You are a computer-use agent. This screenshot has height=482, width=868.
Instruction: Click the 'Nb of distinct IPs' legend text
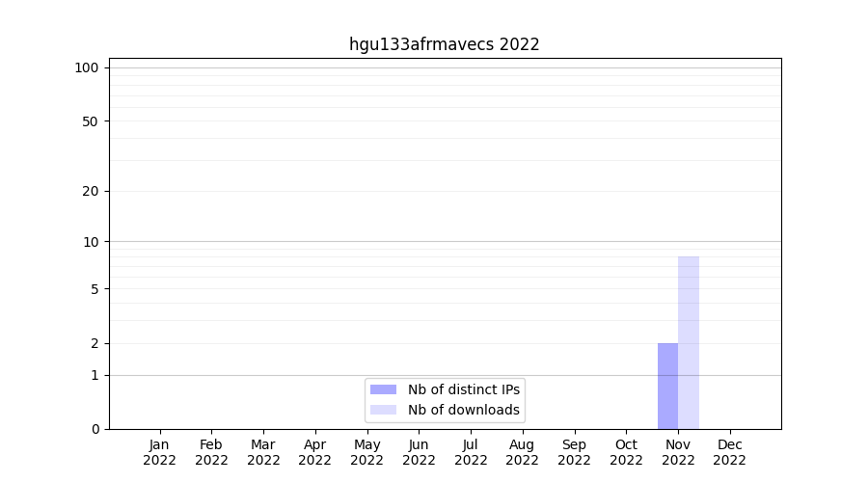coord(463,389)
